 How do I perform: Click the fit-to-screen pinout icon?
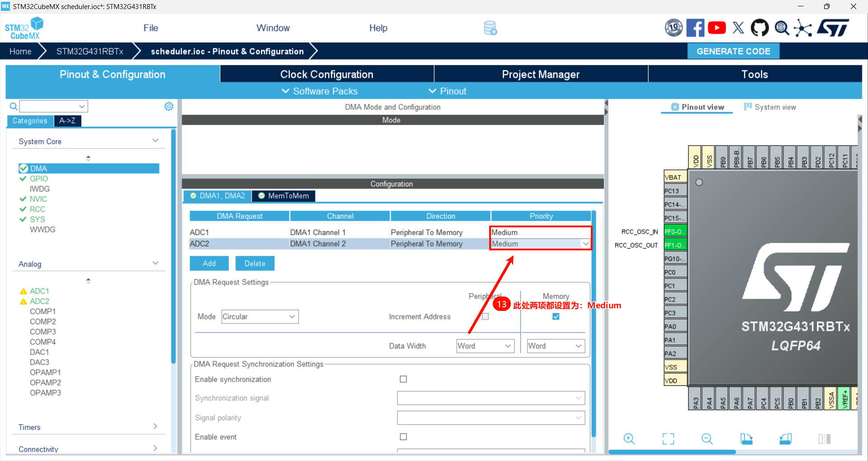[x=668, y=438]
